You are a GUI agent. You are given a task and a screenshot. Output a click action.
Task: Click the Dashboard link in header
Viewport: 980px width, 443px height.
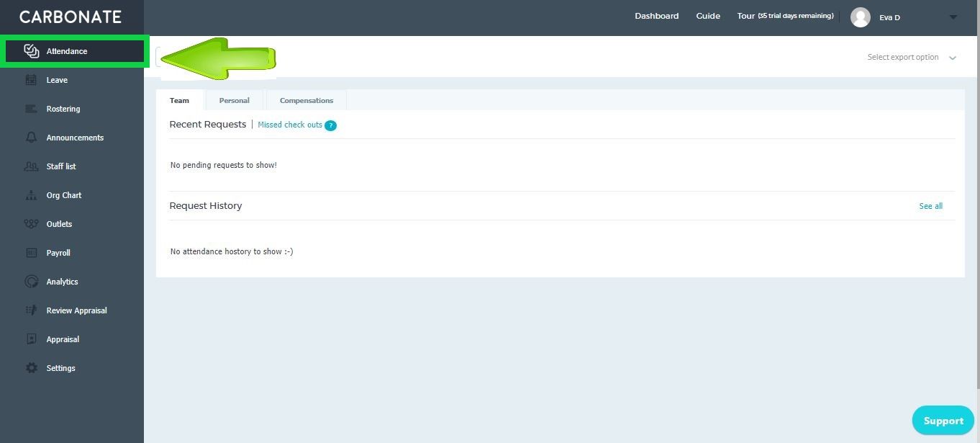[656, 16]
